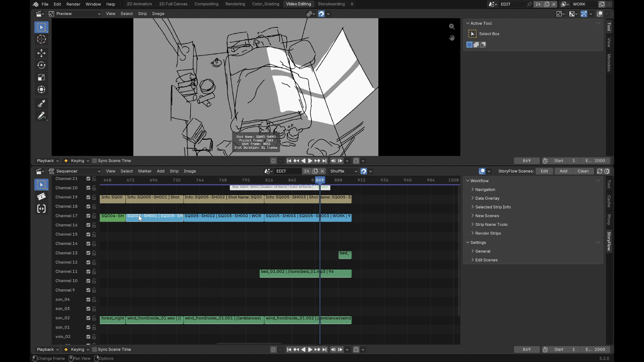The width and height of the screenshot is (644, 362).
Task: Select the Annotate pencil tool
Action: tap(41, 116)
